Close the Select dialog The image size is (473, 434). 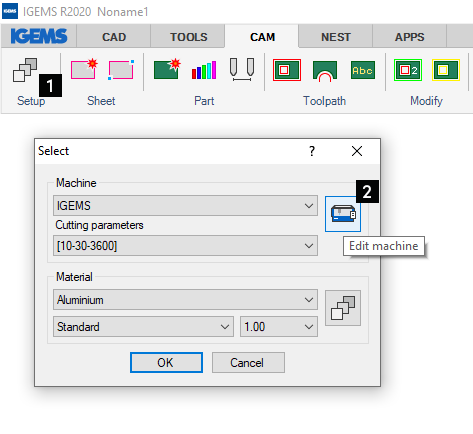[x=357, y=151]
